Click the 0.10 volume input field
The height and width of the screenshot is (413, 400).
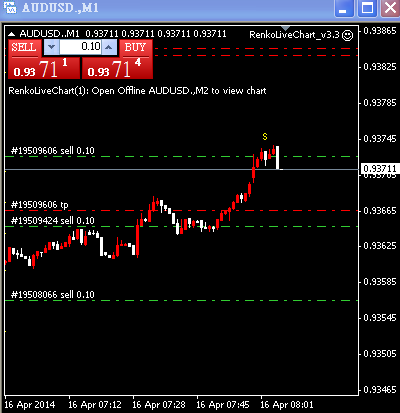[80, 47]
